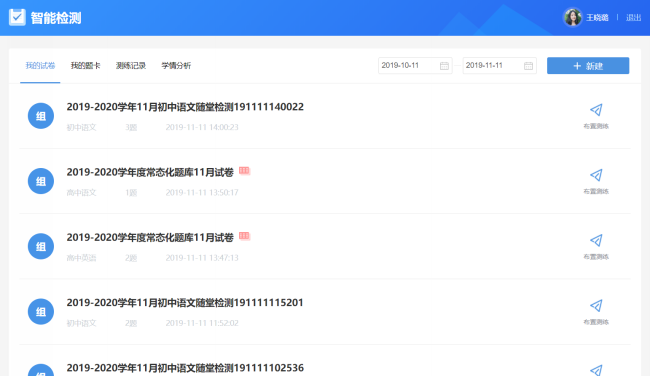Viewport: 650px width, 377px height.
Task: Open the 高中语文 常态化题库11月试卷 title
Action: click(x=150, y=172)
